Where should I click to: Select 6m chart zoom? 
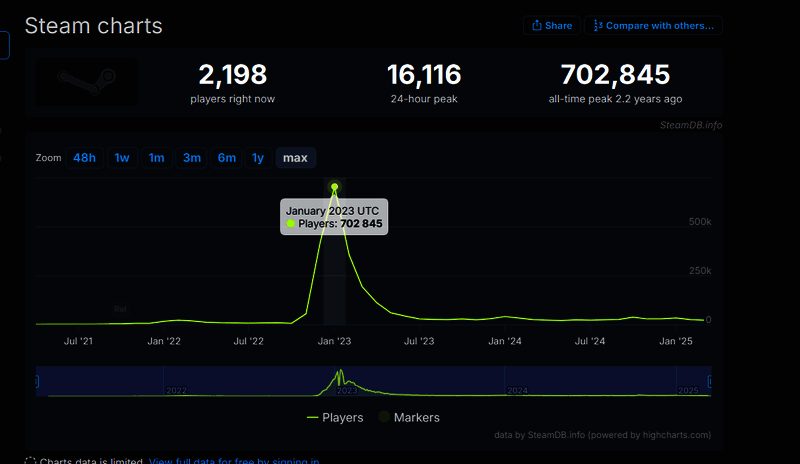[x=227, y=158]
